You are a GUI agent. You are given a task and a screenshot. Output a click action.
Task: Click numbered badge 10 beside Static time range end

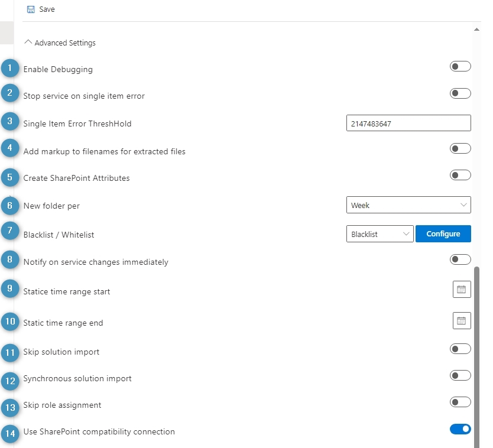tap(10, 322)
